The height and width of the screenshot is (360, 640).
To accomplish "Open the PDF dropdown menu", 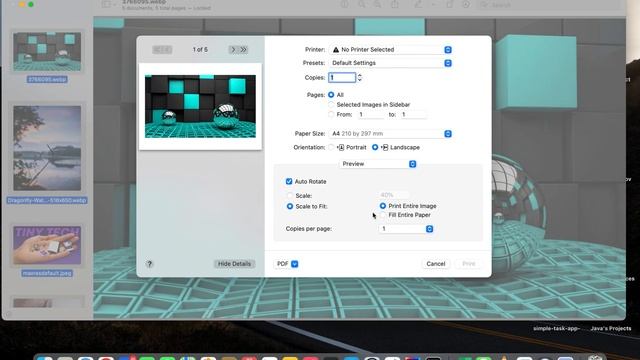I will pos(287,264).
